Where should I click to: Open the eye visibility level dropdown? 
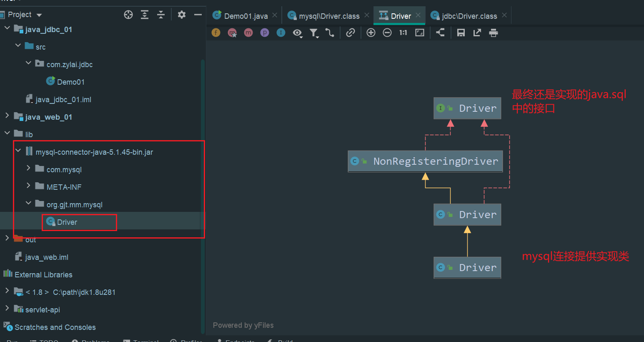(298, 33)
